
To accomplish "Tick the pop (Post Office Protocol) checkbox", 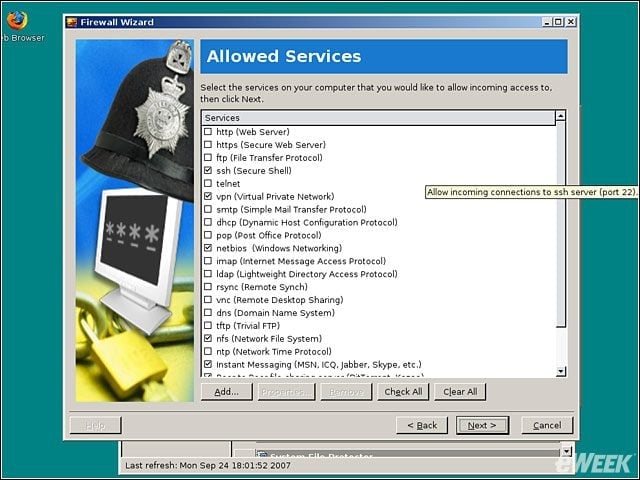I will click(x=208, y=235).
